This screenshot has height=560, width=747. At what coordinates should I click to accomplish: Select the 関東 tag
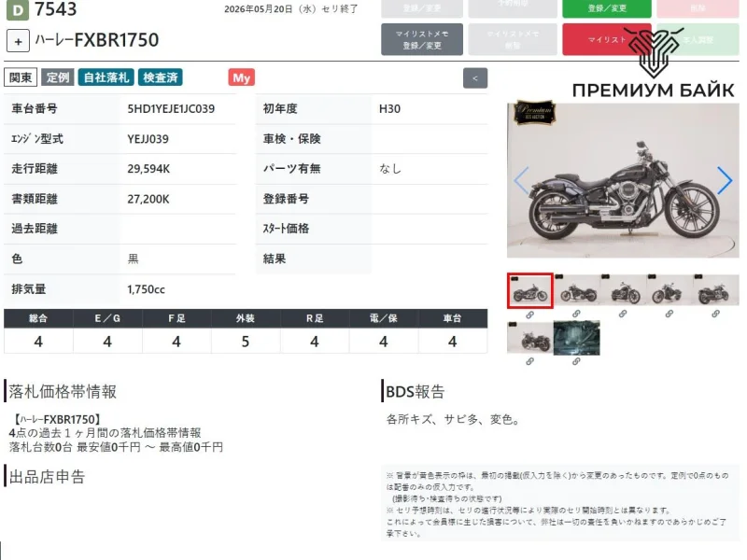(21, 77)
